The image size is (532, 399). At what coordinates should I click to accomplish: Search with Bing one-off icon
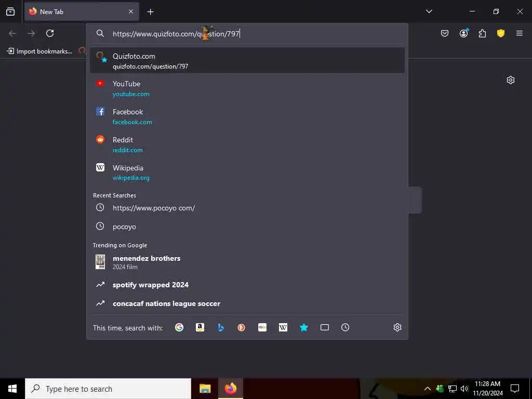tap(220, 327)
